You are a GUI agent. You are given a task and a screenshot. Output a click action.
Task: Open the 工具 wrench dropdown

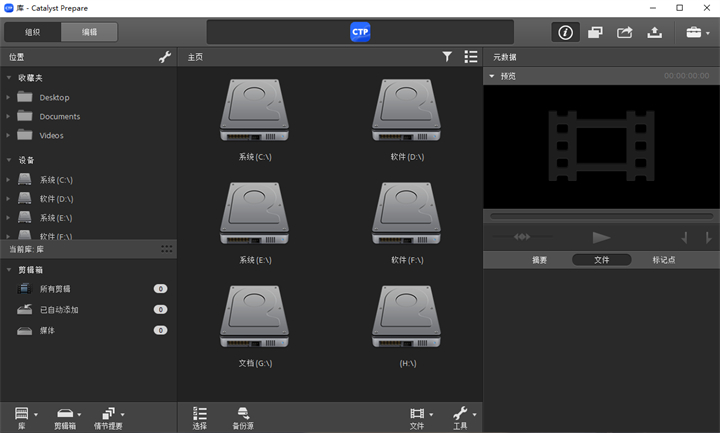[x=464, y=418]
